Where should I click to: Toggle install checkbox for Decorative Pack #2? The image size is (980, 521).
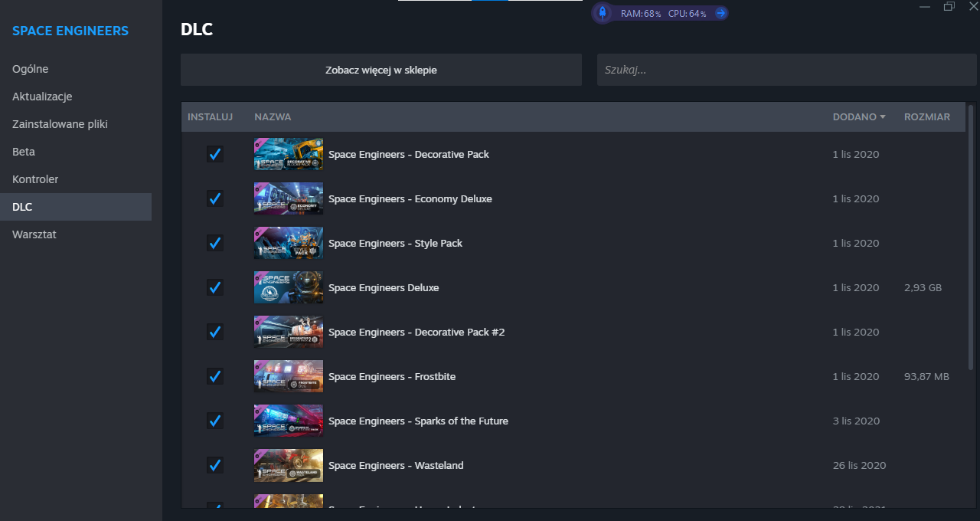click(215, 332)
